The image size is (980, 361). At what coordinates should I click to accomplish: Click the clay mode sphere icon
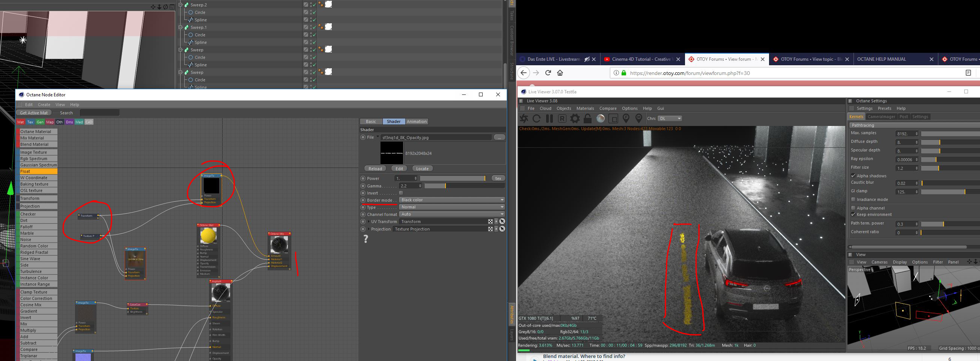[600, 118]
